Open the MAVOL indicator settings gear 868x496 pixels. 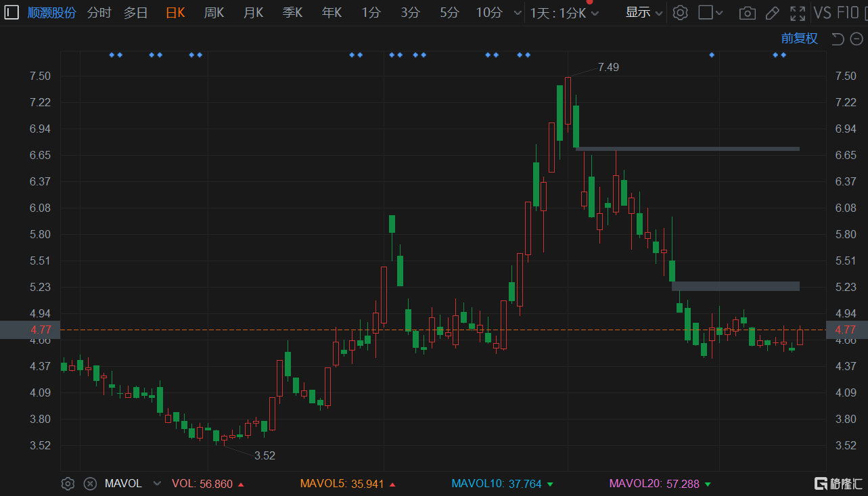[68, 484]
